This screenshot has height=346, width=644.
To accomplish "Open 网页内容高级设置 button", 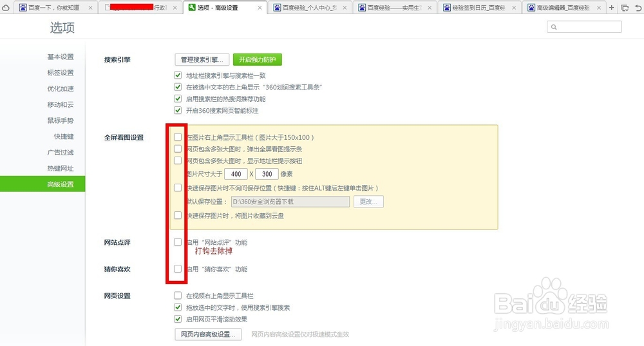I will tap(208, 334).
